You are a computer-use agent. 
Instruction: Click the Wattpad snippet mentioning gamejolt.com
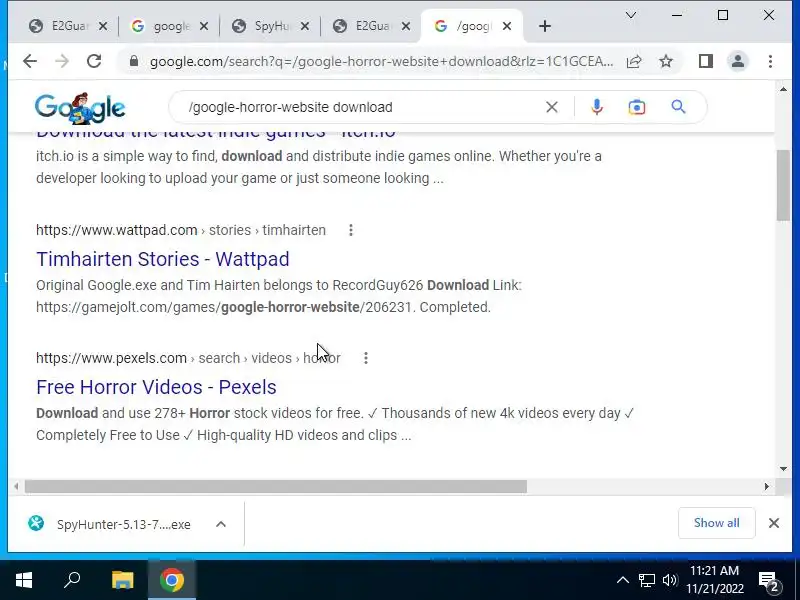tap(279, 296)
